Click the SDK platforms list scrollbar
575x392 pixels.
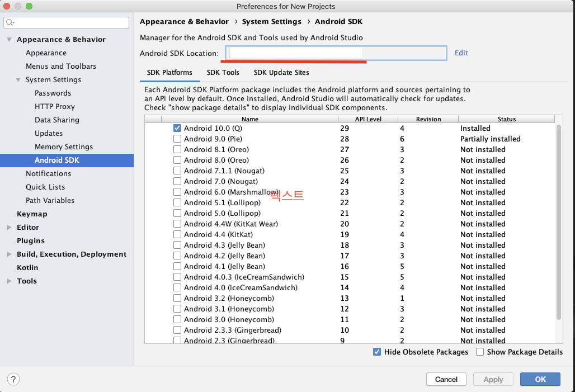pyautogui.click(x=558, y=222)
